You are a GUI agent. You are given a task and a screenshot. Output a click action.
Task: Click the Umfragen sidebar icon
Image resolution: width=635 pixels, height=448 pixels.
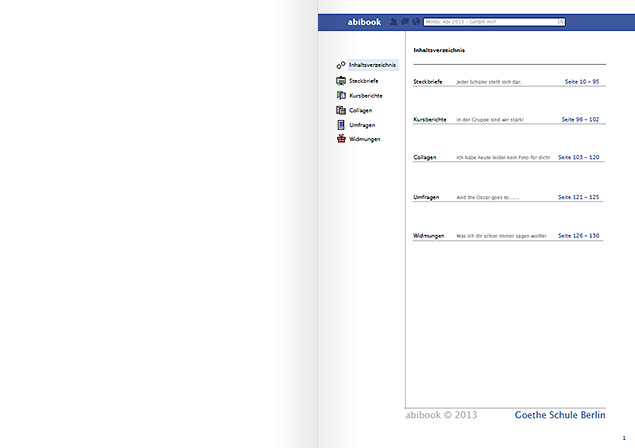(341, 125)
